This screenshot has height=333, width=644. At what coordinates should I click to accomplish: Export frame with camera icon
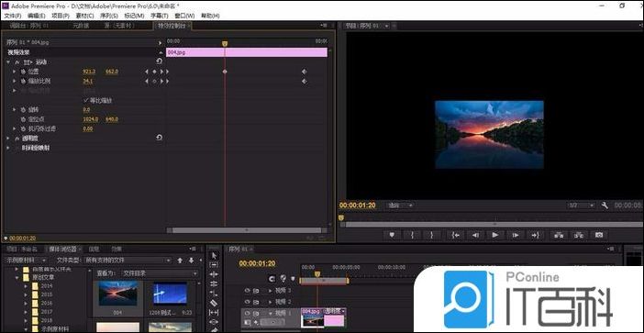pos(599,235)
